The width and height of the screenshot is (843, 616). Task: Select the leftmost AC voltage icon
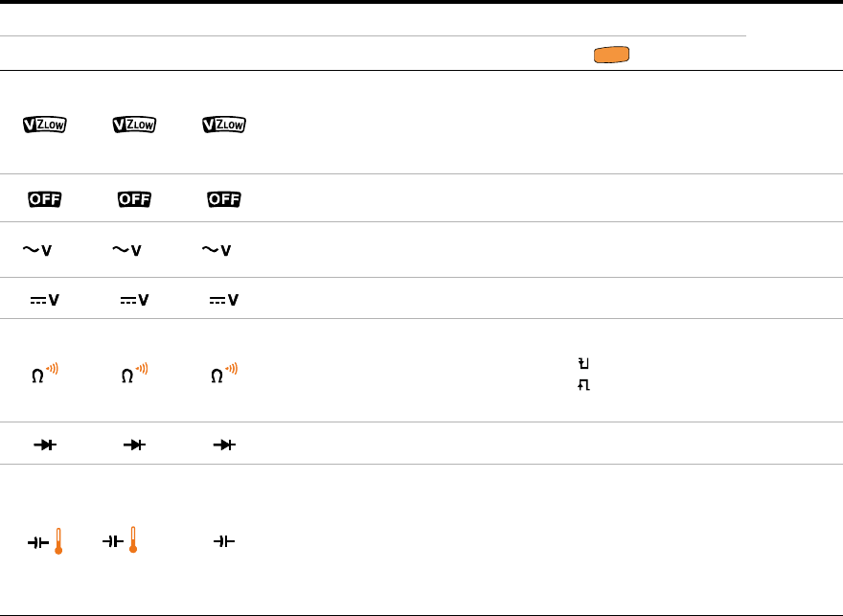pyautogui.click(x=38, y=250)
